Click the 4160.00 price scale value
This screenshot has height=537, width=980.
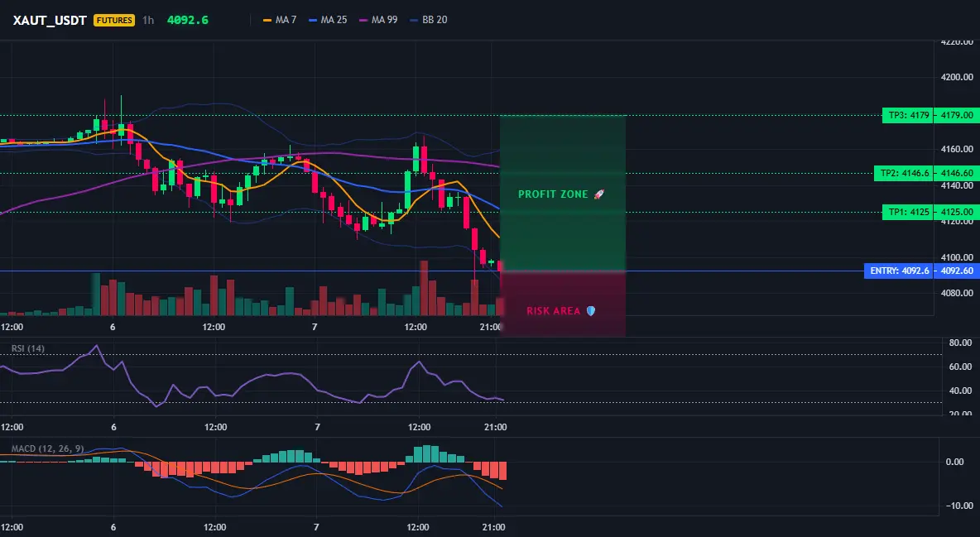(957, 149)
